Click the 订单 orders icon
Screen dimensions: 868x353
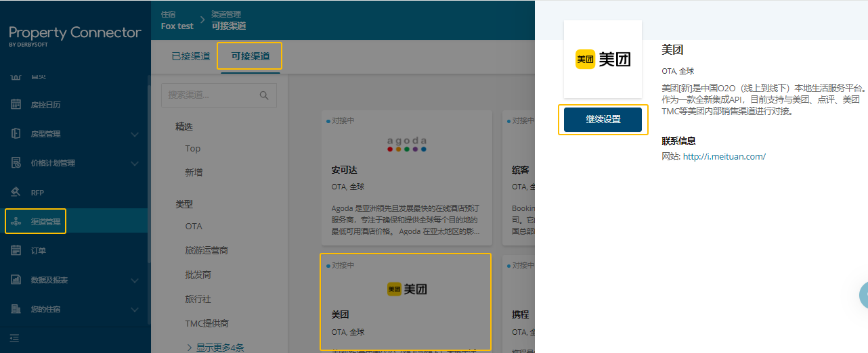click(16, 250)
